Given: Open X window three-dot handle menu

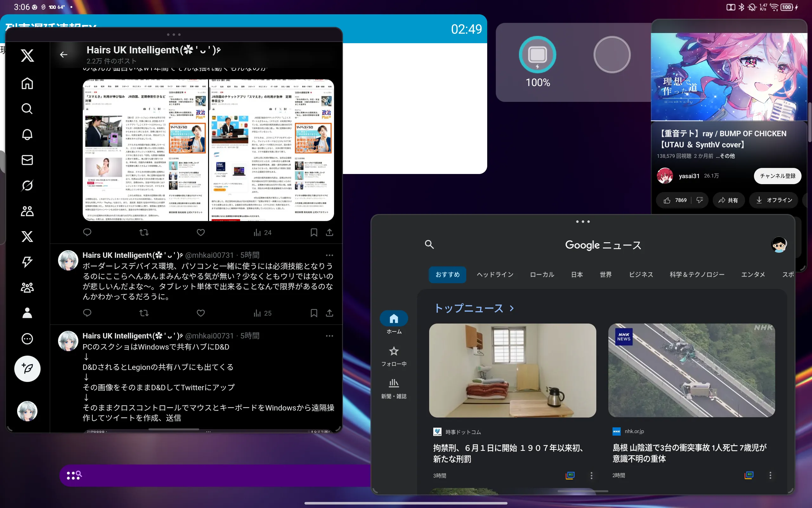Looking at the screenshot, I should pyautogui.click(x=174, y=35).
